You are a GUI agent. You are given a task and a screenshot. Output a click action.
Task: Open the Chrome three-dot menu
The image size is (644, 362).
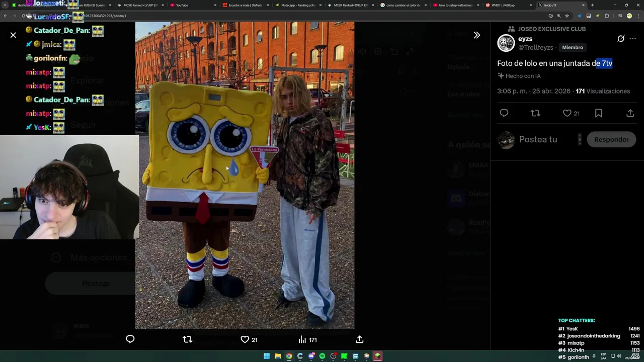click(638, 16)
